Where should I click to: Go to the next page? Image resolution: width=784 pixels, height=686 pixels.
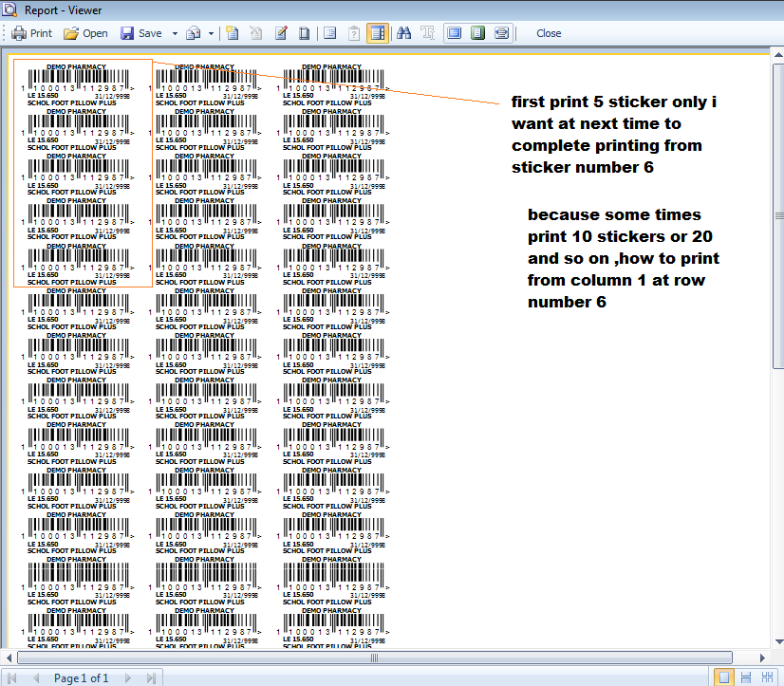[x=127, y=678]
